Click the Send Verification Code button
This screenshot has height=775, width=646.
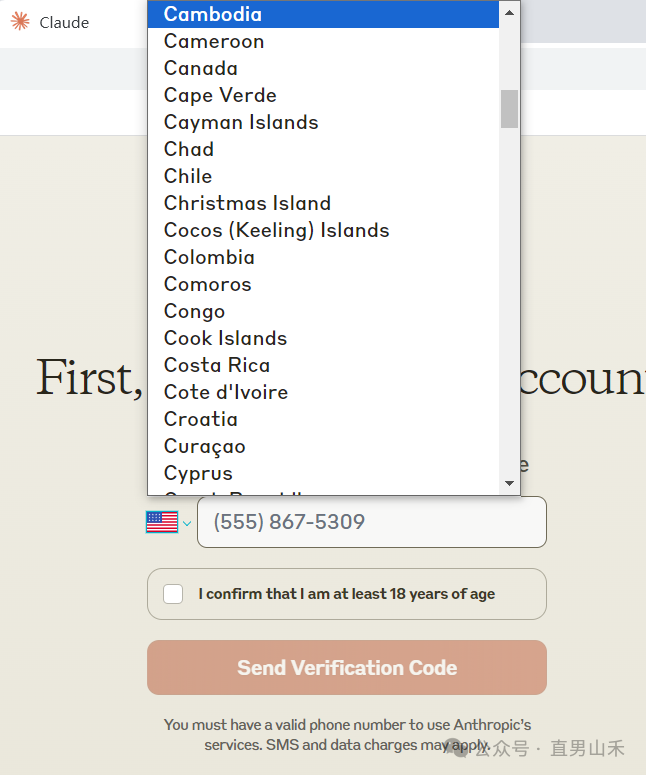click(347, 667)
